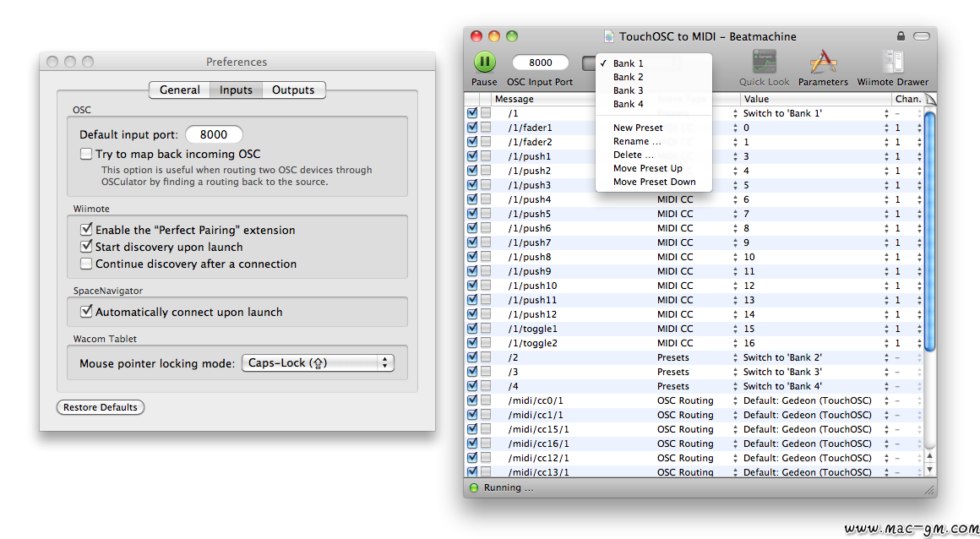Screen dimensions: 980x539
Task: Open Mouse pointer locking mode dropdown
Action: (x=318, y=362)
